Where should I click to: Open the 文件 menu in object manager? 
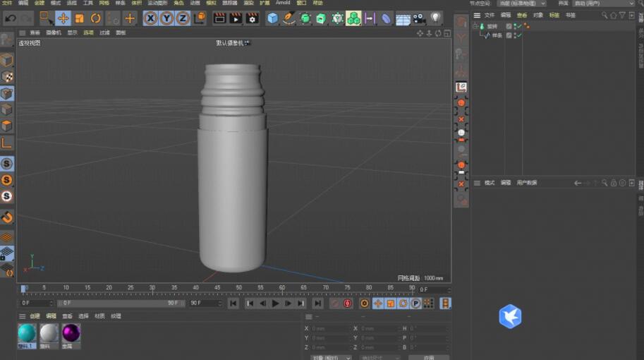489,15
